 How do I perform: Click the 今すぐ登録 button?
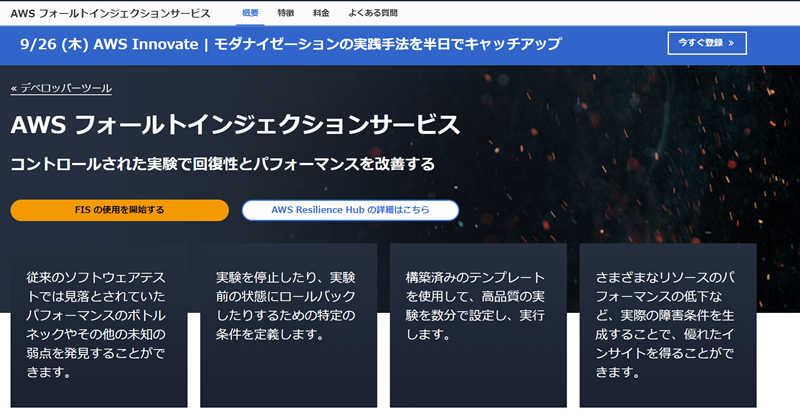(x=707, y=43)
